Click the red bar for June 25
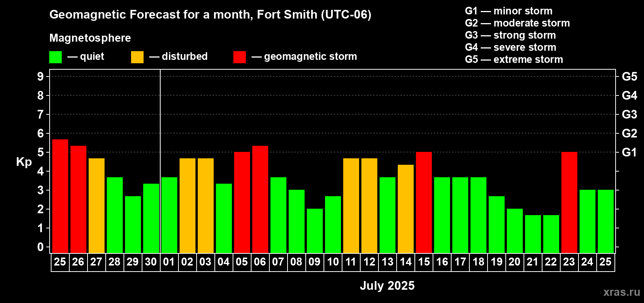644x303 pixels. pyautogui.click(x=60, y=196)
